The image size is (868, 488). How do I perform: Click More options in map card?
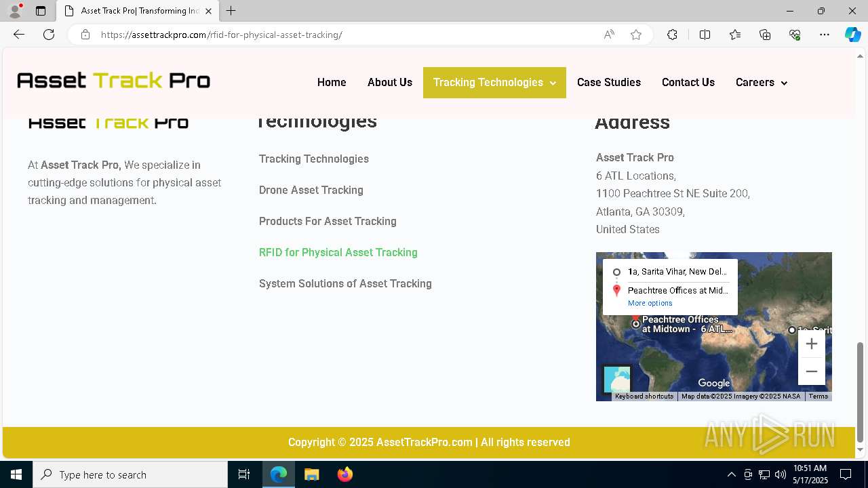click(650, 303)
